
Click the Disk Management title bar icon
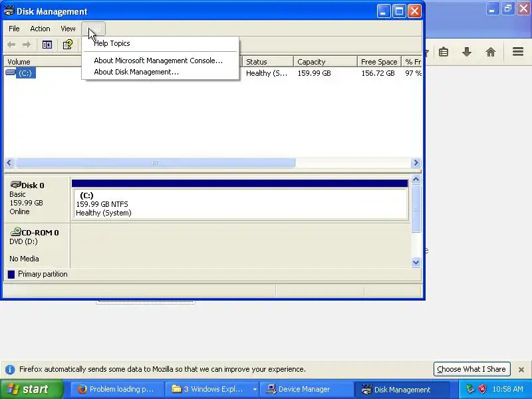(x=9, y=11)
